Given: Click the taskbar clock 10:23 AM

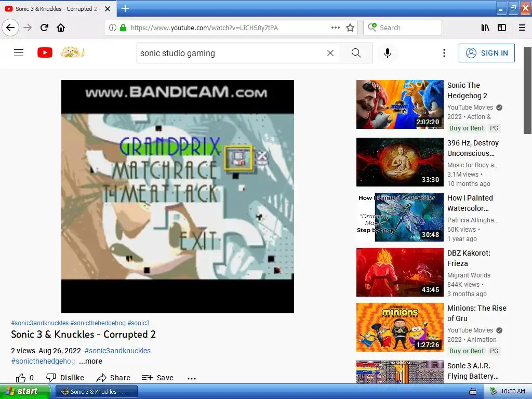Looking at the screenshot, I should tap(513, 392).
